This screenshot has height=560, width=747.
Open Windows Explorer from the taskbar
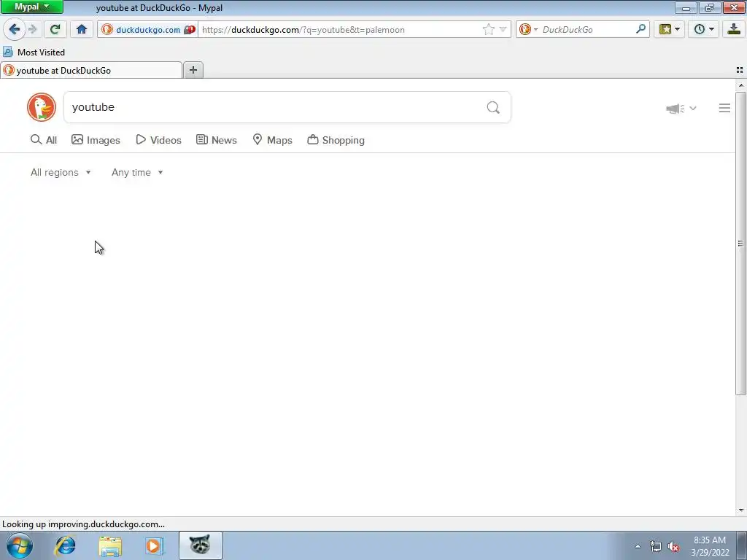(x=110, y=545)
